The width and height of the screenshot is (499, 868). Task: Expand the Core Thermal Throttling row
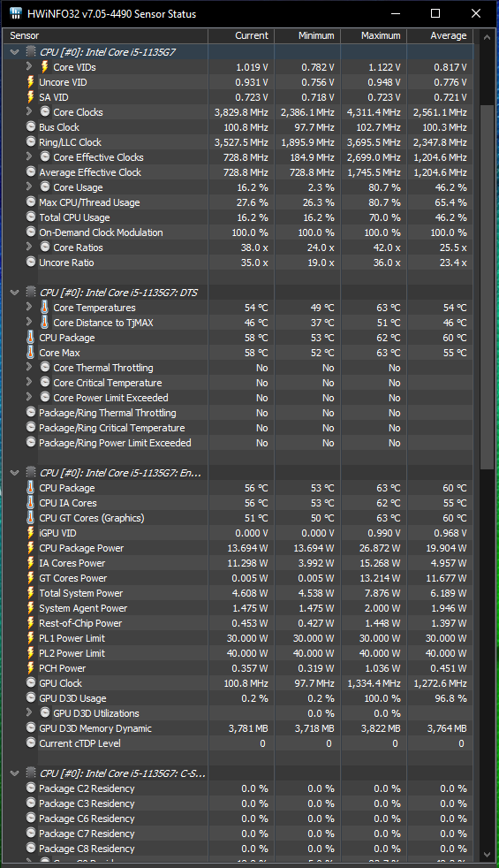(x=29, y=367)
